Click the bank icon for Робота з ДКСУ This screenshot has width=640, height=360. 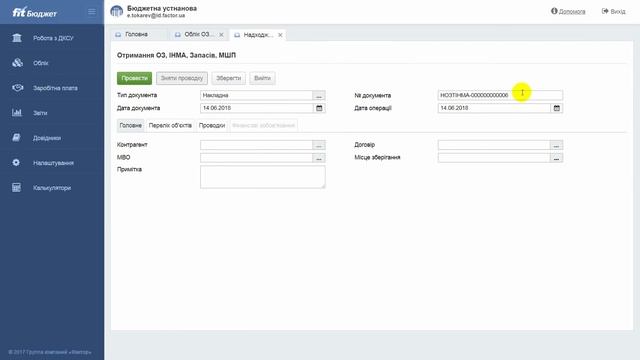pyautogui.click(x=17, y=38)
